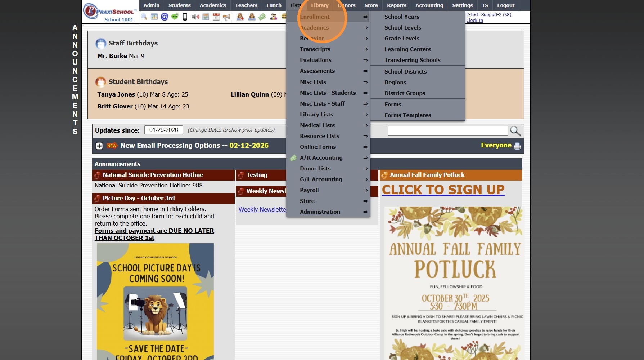Expand the Resource Lists submenu

[328, 136]
